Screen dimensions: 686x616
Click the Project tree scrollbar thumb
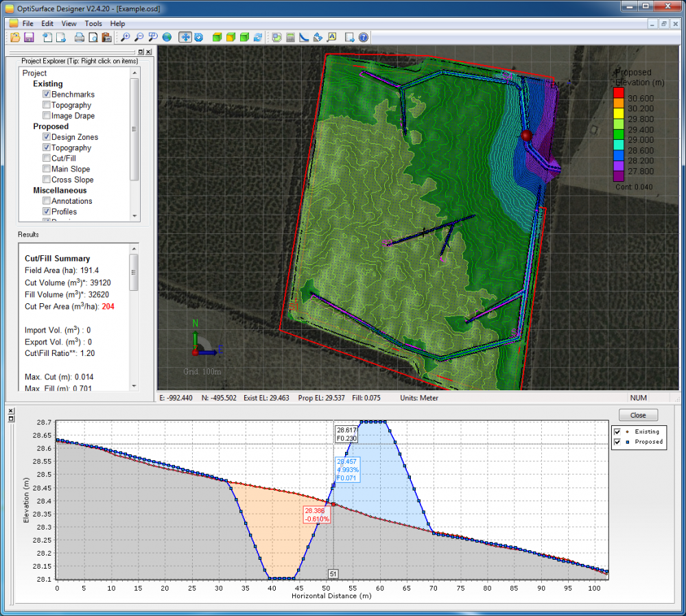[x=134, y=129]
